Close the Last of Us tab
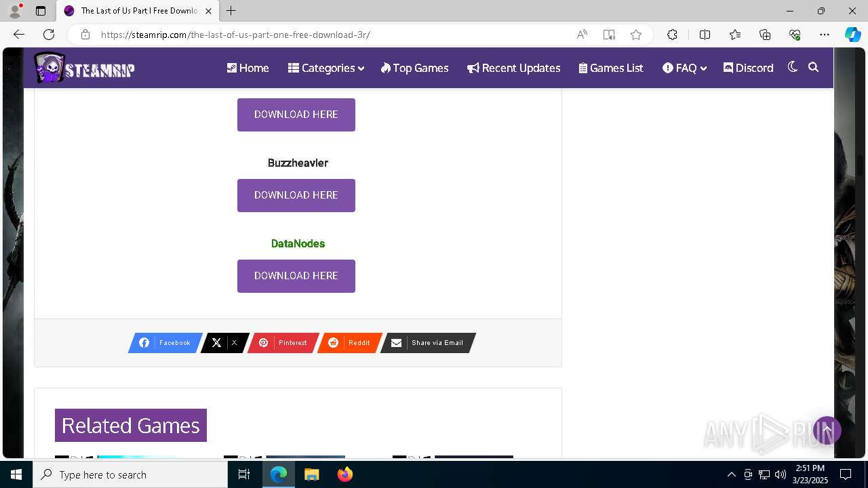Image resolution: width=868 pixels, height=488 pixels. pyautogui.click(x=208, y=11)
